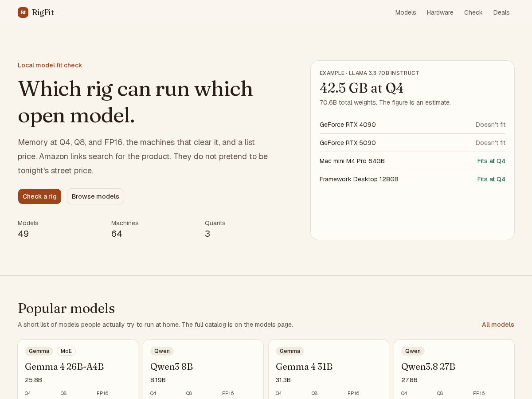The width and height of the screenshot is (532, 399).
Task: Open the Gemma 4 26B-A4B card title
Action: 64,367
